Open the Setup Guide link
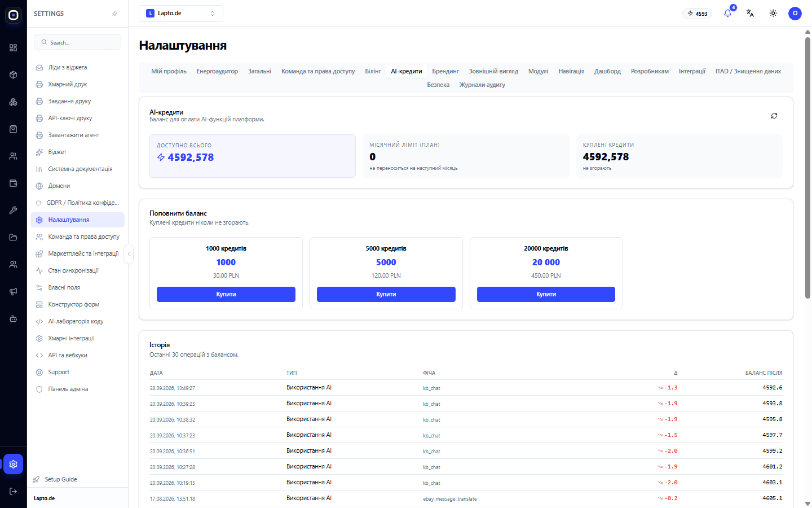Viewport: 812px width, 508px height. coord(61,479)
